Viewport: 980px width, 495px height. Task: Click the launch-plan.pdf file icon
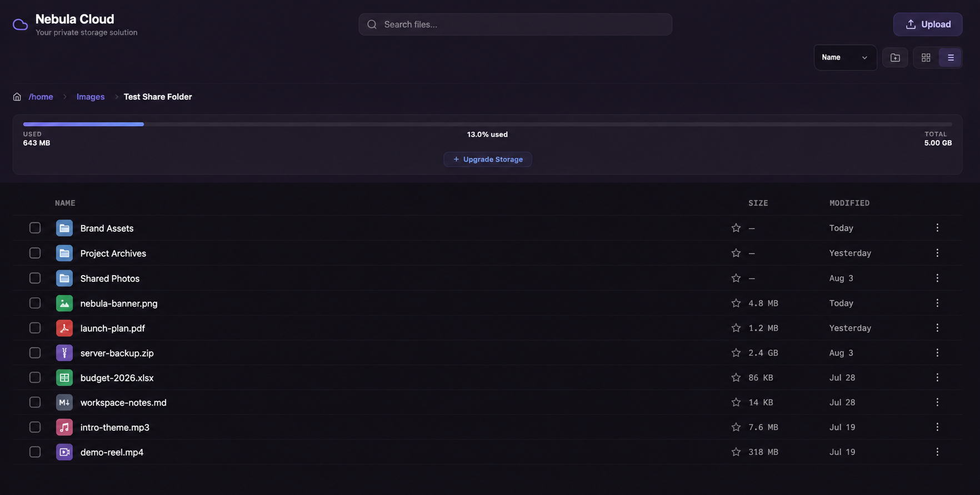tap(64, 328)
